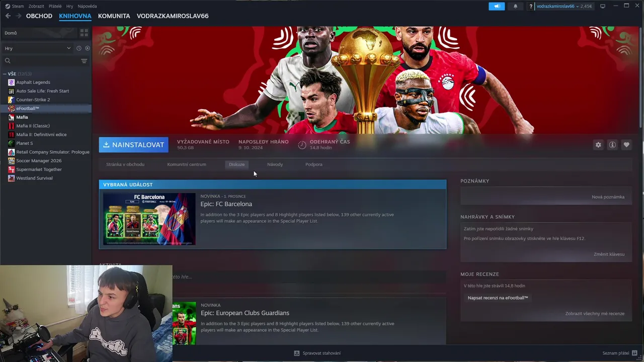The height and width of the screenshot is (362, 644).
Task: Open the Zobrazit menu
Action: pyautogui.click(x=36, y=6)
